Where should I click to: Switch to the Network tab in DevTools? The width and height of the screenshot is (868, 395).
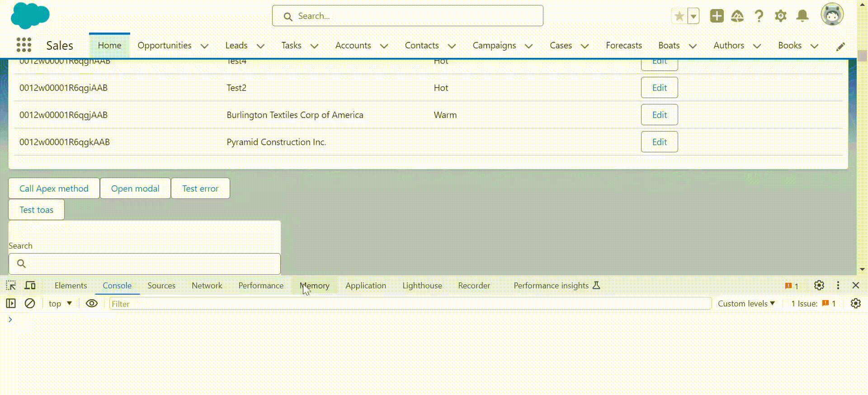pyautogui.click(x=207, y=286)
